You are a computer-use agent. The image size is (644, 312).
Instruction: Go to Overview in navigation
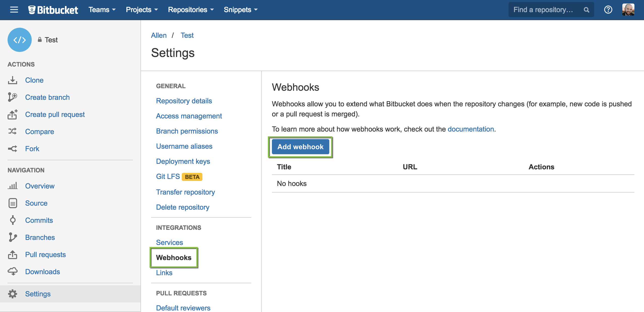pos(40,186)
